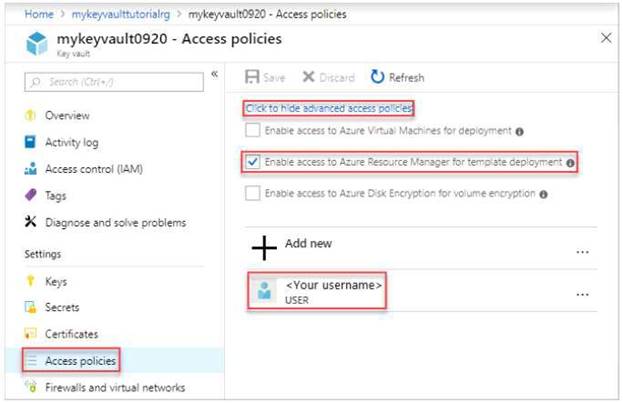This screenshot has height=403, width=623.
Task: Click the sidebar Search (Ctrl+/) field
Action: (x=114, y=82)
